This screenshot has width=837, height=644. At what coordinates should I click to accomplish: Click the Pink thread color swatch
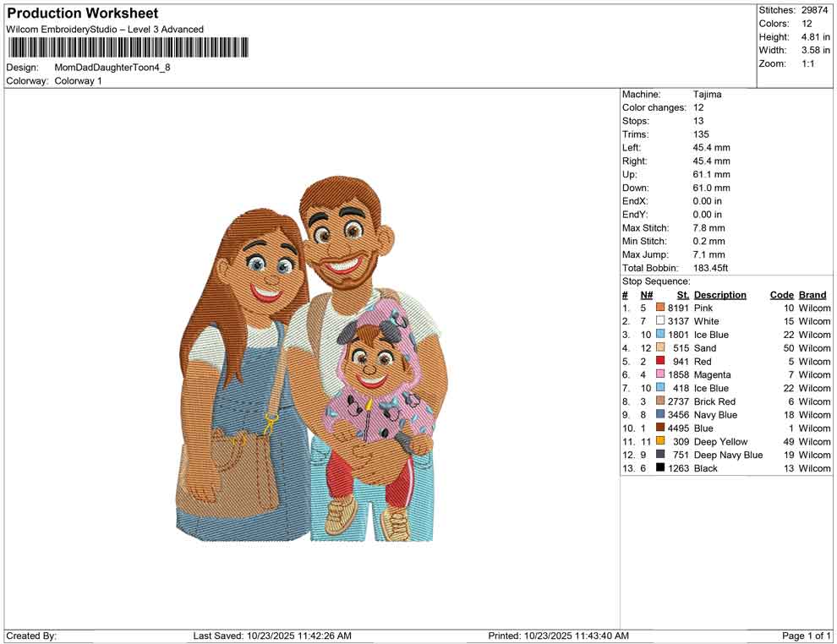[x=659, y=308]
